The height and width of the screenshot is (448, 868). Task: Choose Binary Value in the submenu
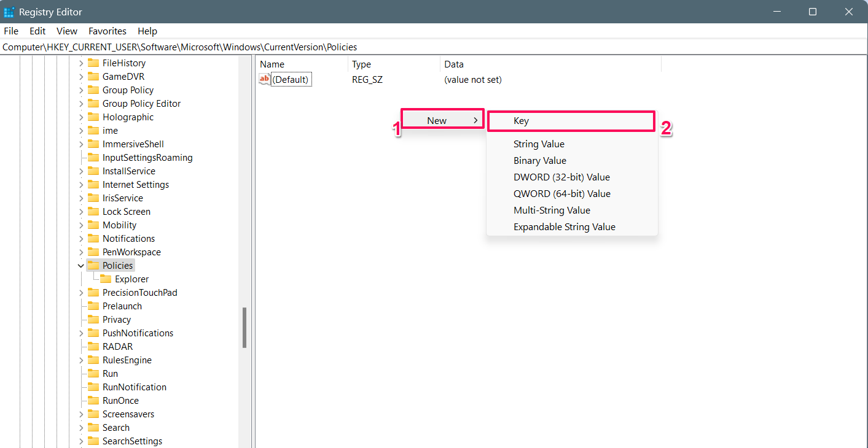pos(572,160)
